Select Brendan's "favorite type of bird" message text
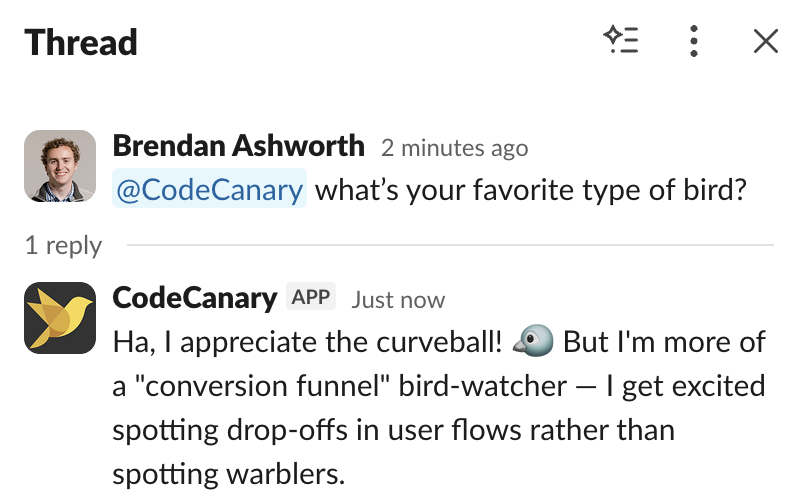The width and height of the screenshot is (796, 498). point(530,190)
